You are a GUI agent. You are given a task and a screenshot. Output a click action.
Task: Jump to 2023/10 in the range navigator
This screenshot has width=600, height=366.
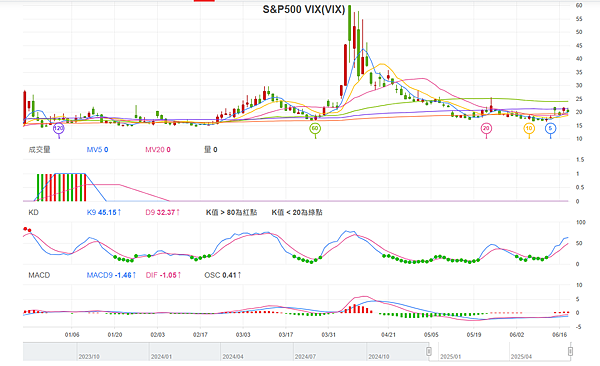tap(89, 356)
